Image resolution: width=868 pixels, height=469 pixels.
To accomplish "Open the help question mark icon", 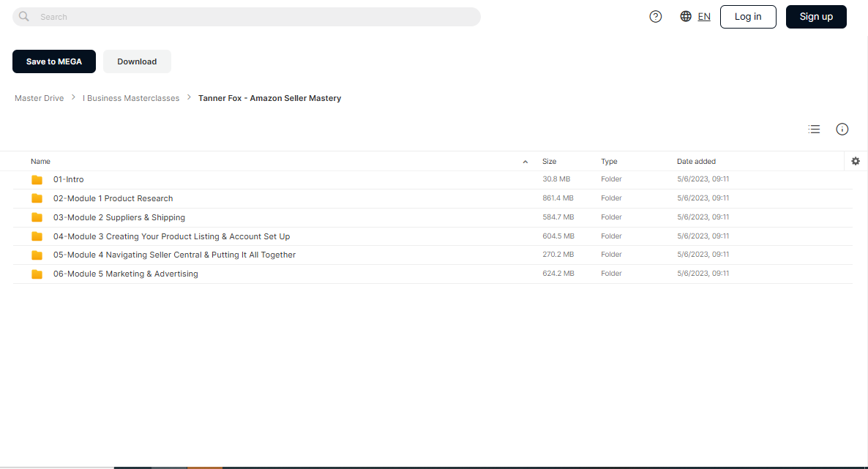I will click(656, 17).
